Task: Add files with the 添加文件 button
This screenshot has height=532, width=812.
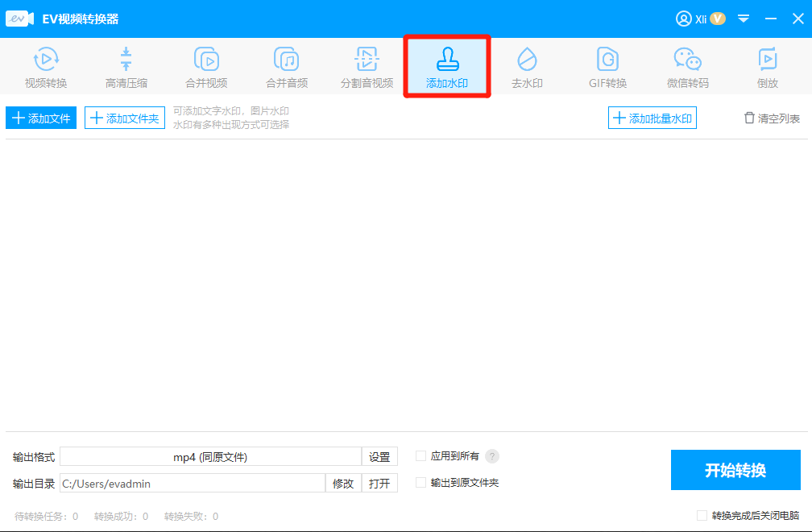Action: [x=40, y=117]
